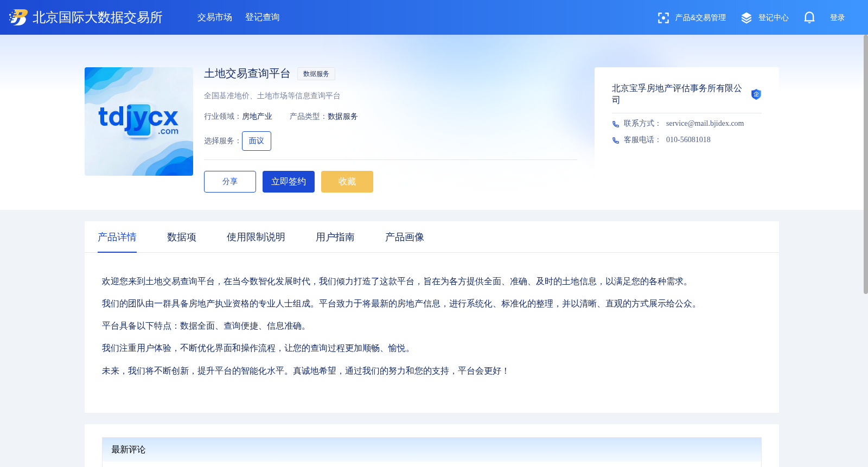
Task: Switch to the 使用限制说明 tab
Action: (x=256, y=237)
